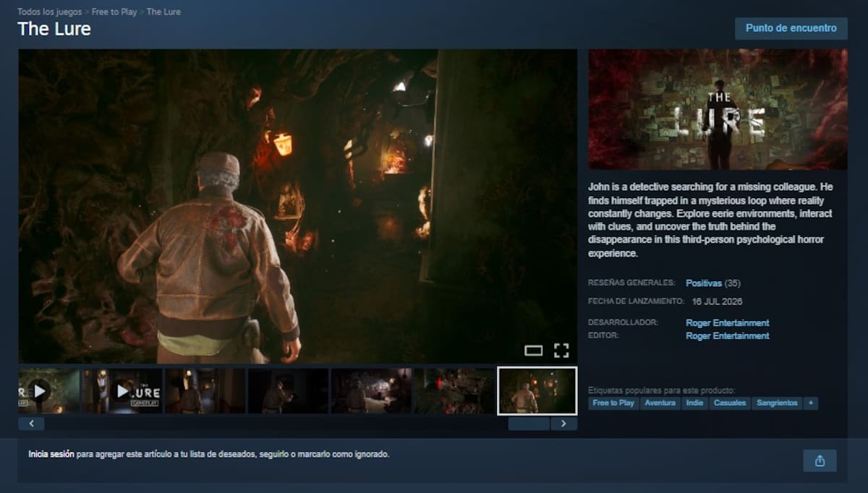Click the Indie tag
The height and width of the screenshot is (493, 868).
click(694, 403)
